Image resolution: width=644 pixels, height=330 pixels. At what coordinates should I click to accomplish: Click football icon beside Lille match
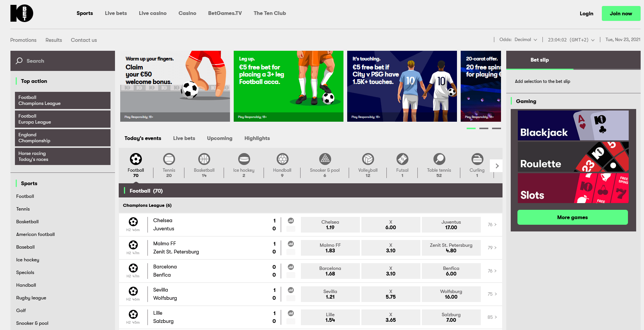pyautogui.click(x=133, y=314)
